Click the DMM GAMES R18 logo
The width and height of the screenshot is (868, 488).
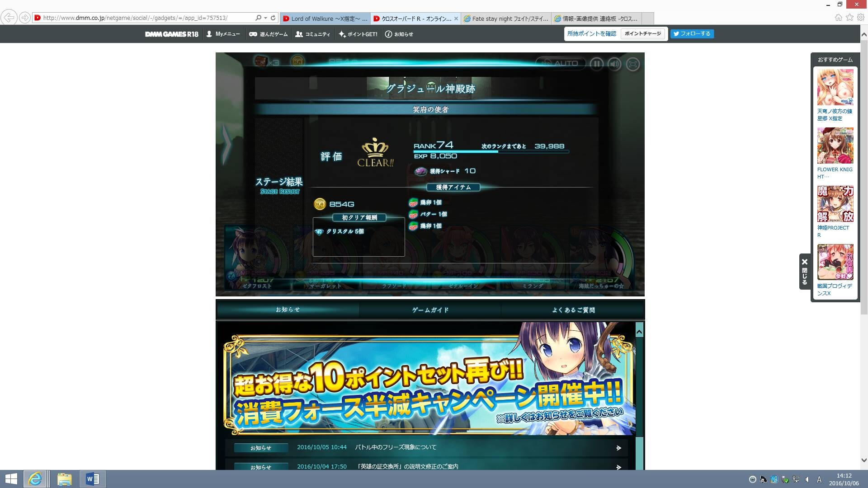pyautogui.click(x=172, y=34)
